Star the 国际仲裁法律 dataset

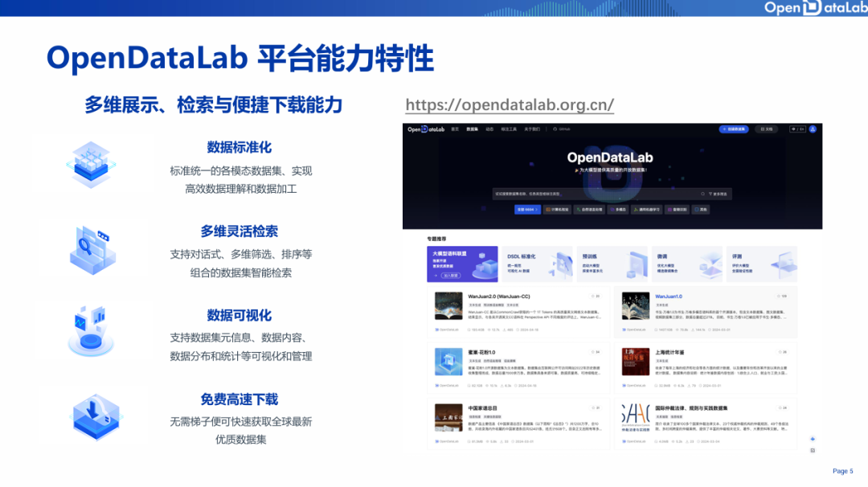782,408
